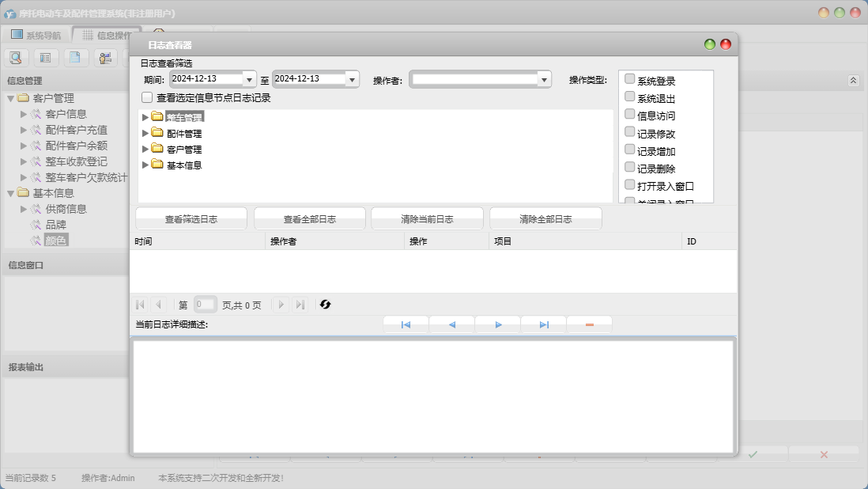Check the 记录增加 operation type
Screen dimensions: 868x489
[x=629, y=149]
